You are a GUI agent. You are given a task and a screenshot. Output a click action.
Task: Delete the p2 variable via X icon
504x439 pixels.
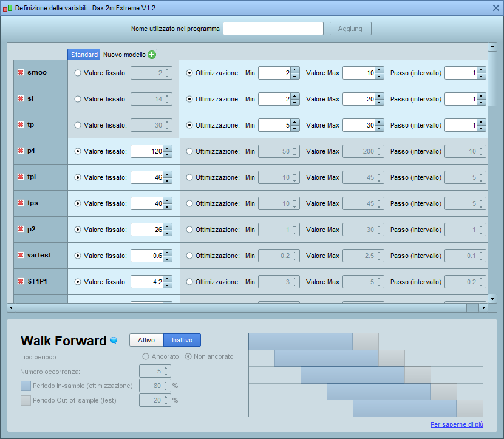pos(21,229)
